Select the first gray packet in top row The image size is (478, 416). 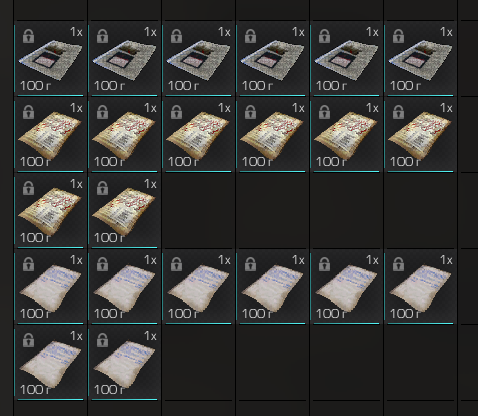pyautogui.click(x=50, y=59)
